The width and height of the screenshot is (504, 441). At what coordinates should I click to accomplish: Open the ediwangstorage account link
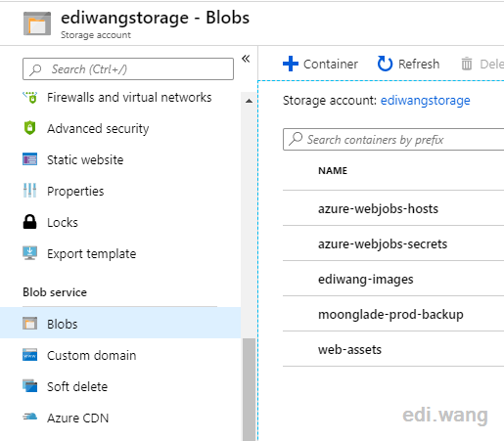pyautogui.click(x=425, y=101)
